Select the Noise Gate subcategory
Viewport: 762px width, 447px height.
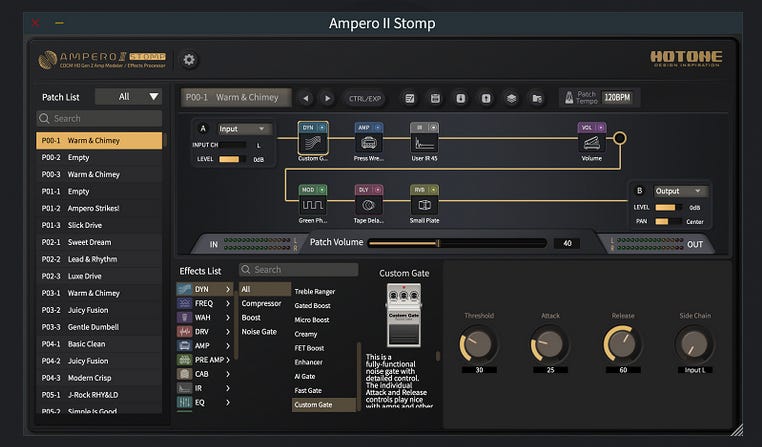point(258,331)
